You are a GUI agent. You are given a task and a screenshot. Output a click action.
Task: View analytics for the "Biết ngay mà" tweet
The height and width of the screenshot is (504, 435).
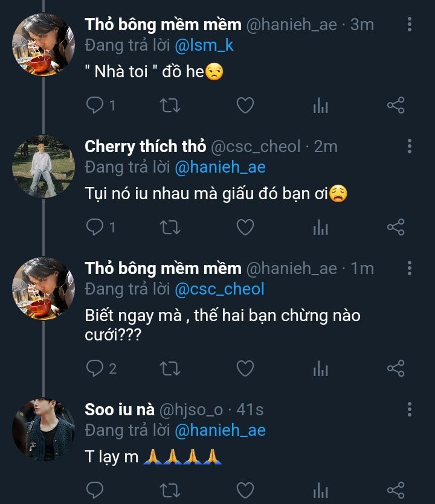[320, 369]
